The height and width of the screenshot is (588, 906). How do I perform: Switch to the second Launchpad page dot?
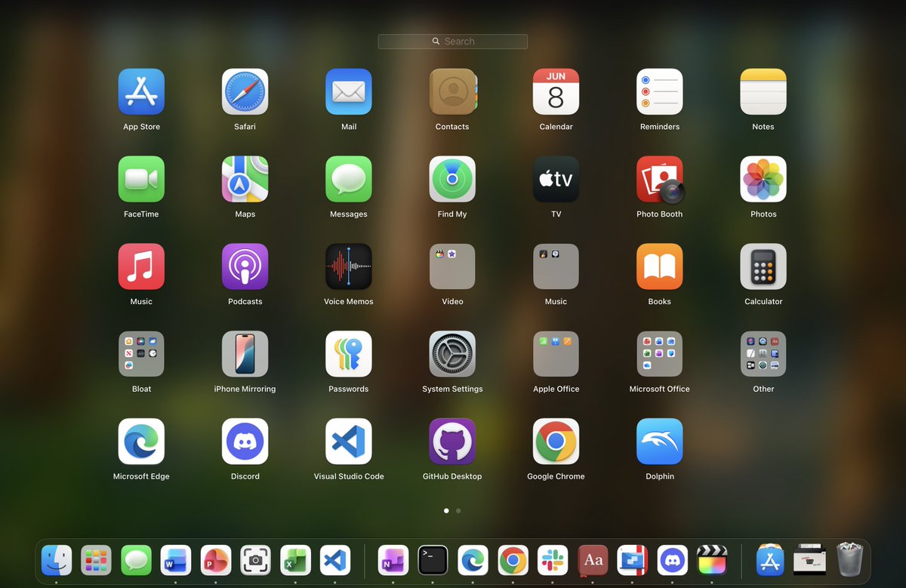pyautogui.click(x=458, y=511)
